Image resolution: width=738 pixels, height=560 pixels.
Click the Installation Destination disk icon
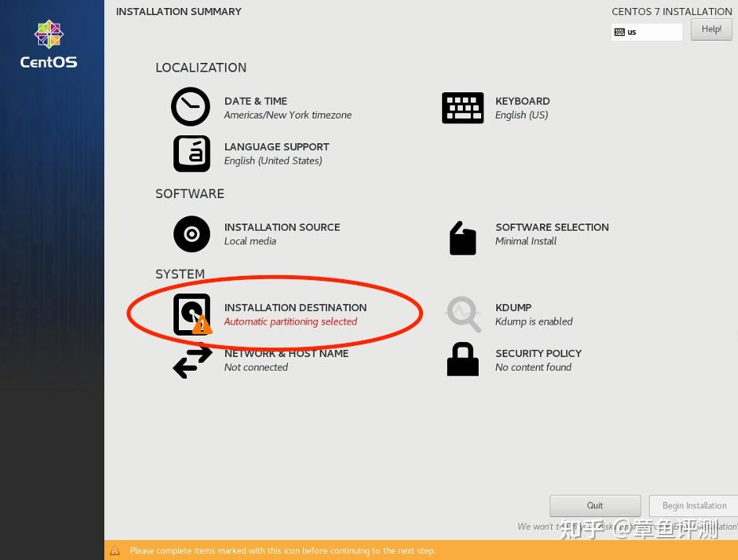tap(192, 314)
